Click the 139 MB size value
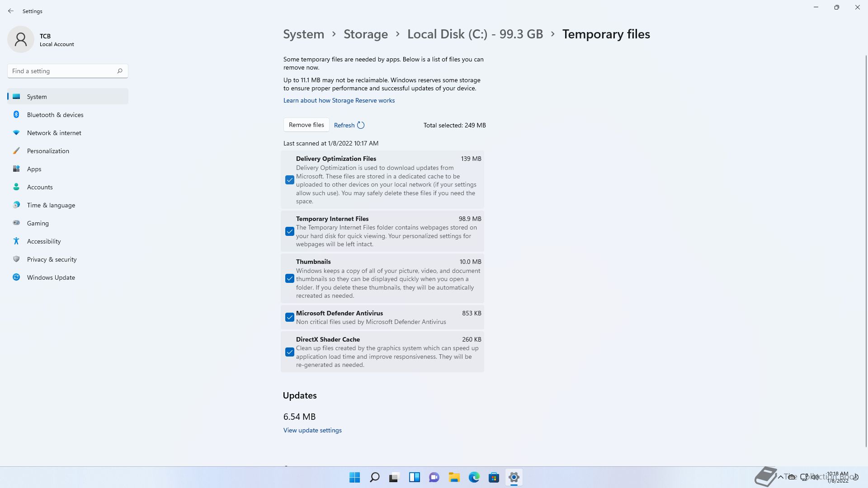 (x=471, y=159)
